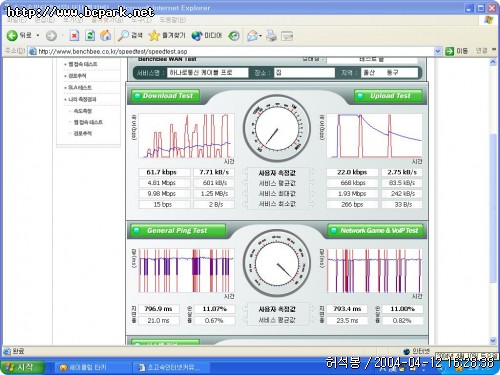This screenshot has width=500, height=375.
Task: Click the toolbar icon right of the printer
Action: pos(287,36)
